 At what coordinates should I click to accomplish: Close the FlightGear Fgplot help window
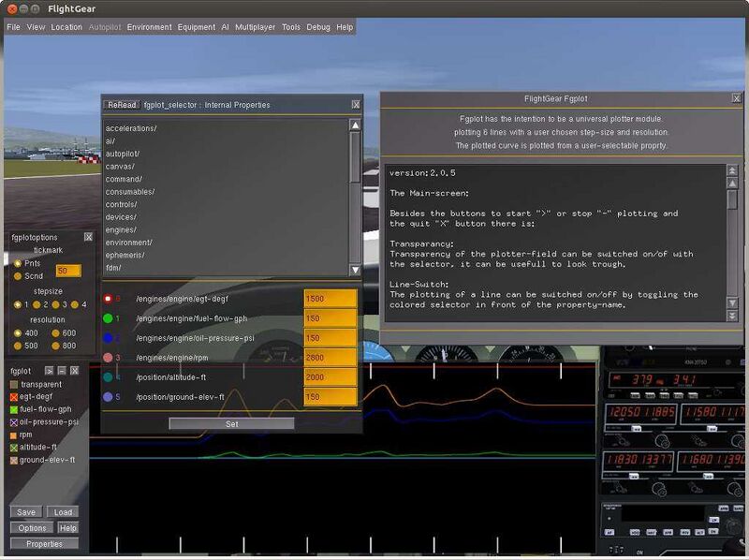pos(737,98)
